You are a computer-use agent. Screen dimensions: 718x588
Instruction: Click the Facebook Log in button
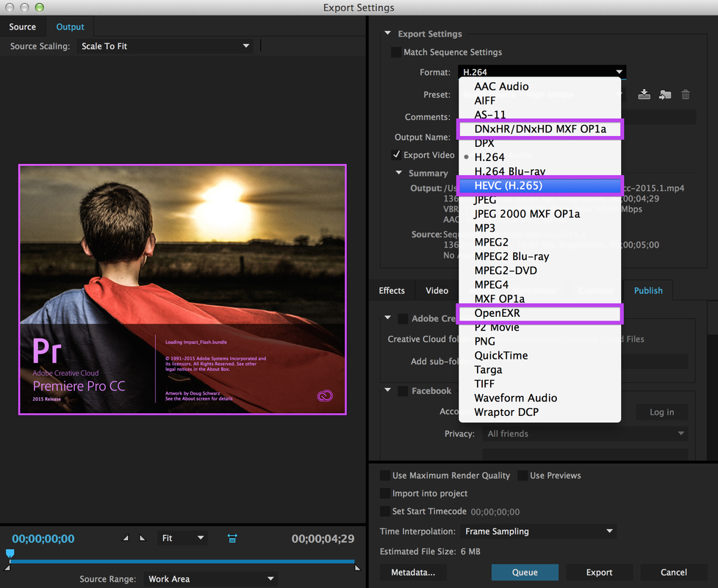[x=661, y=412]
